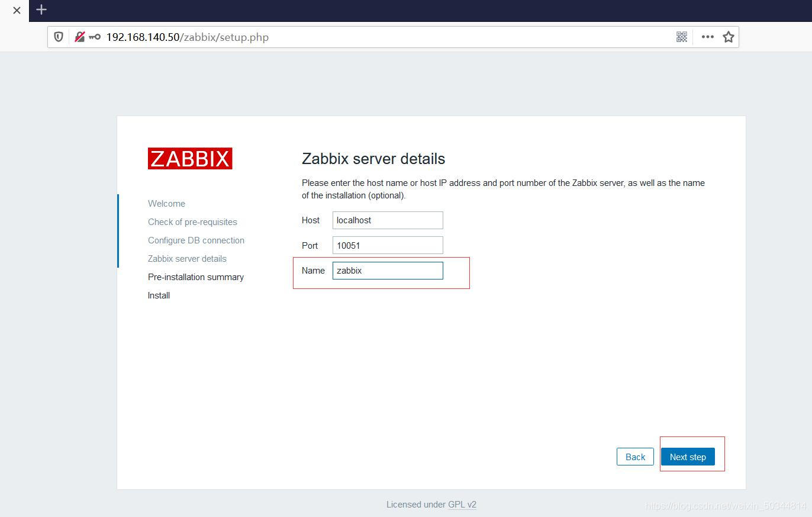This screenshot has height=517, width=812.
Task: Click the tracking protection shield icon
Action: [x=59, y=37]
